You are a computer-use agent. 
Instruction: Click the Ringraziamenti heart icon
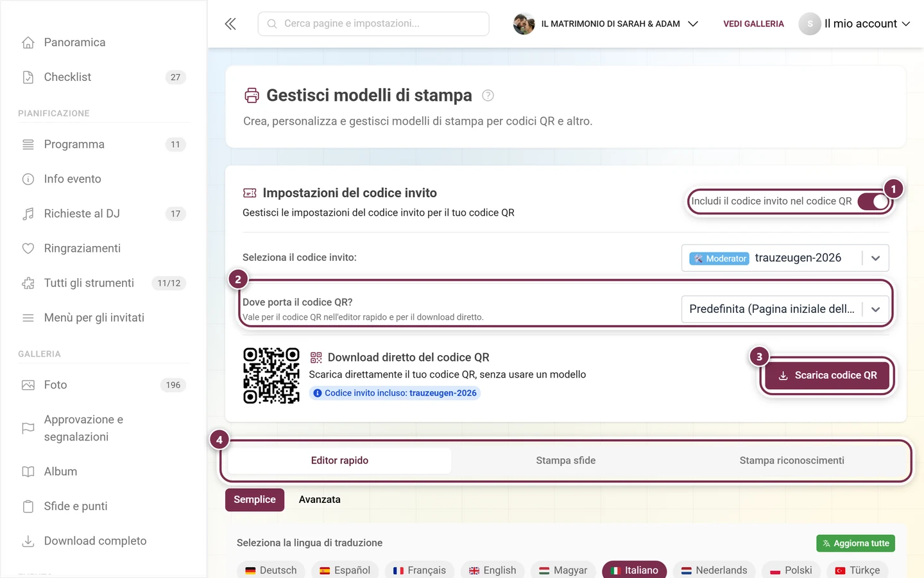click(28, 249)
